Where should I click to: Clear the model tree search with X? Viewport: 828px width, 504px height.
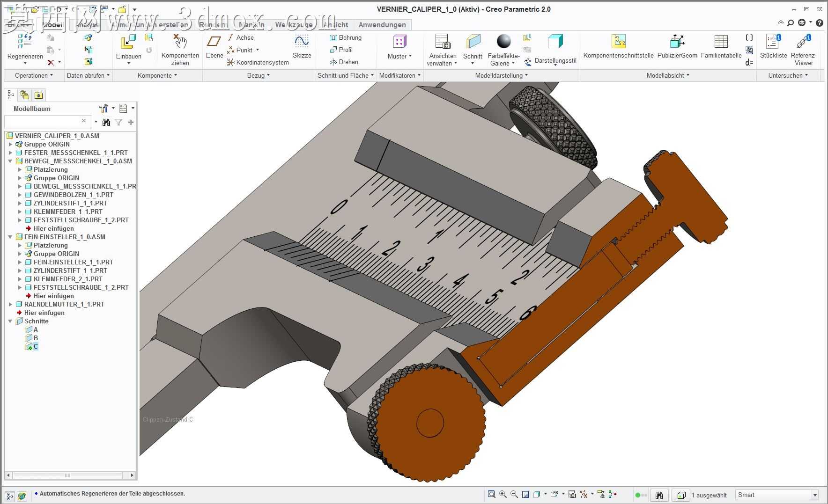coord(84,121)
